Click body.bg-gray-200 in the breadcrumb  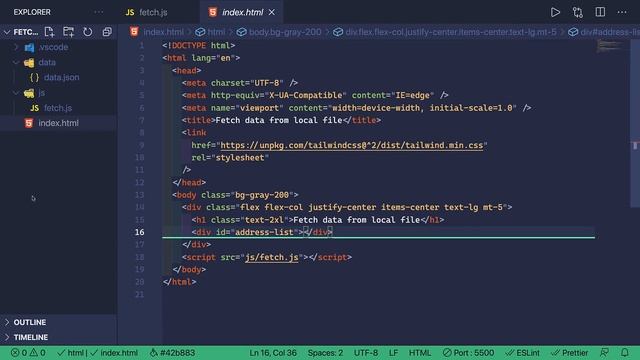(285, 32)
